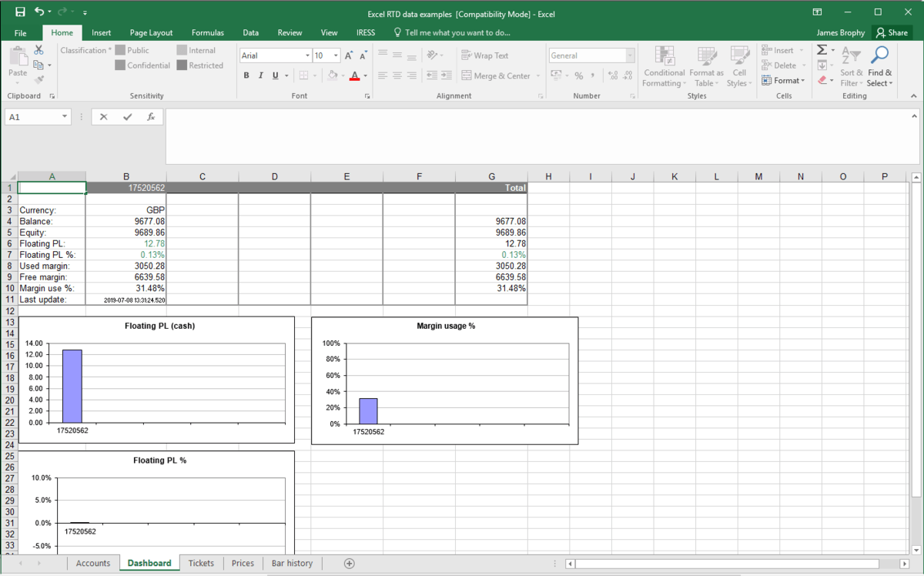Expand the Name Box dropdown arrow
924x576 pixels.
click(64, 117)
